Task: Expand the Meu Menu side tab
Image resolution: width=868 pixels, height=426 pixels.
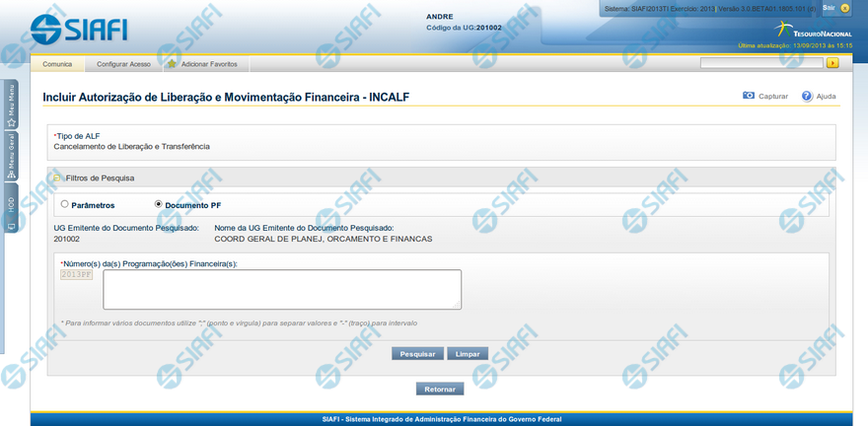Action: point(11,105)
